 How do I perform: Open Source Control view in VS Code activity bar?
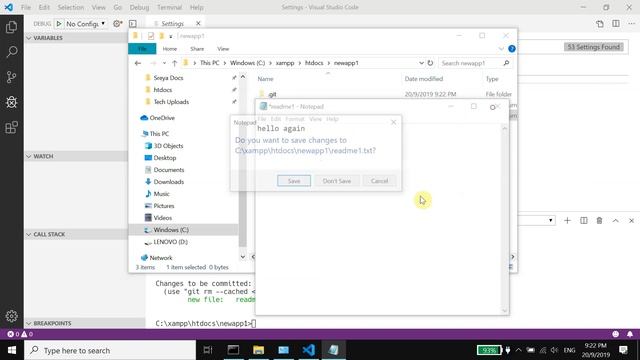(11, 77)
